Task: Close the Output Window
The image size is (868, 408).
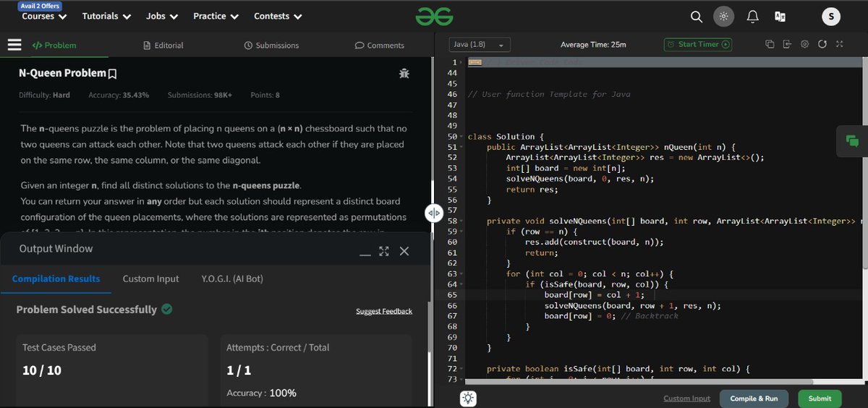Action: [x=404, y=251]
